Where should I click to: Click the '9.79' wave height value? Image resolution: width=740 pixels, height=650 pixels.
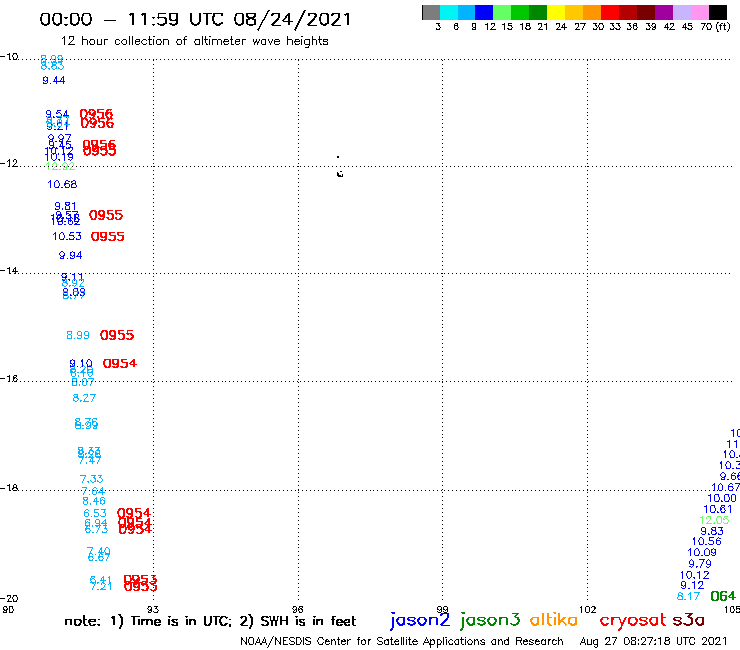click(700, 564)
